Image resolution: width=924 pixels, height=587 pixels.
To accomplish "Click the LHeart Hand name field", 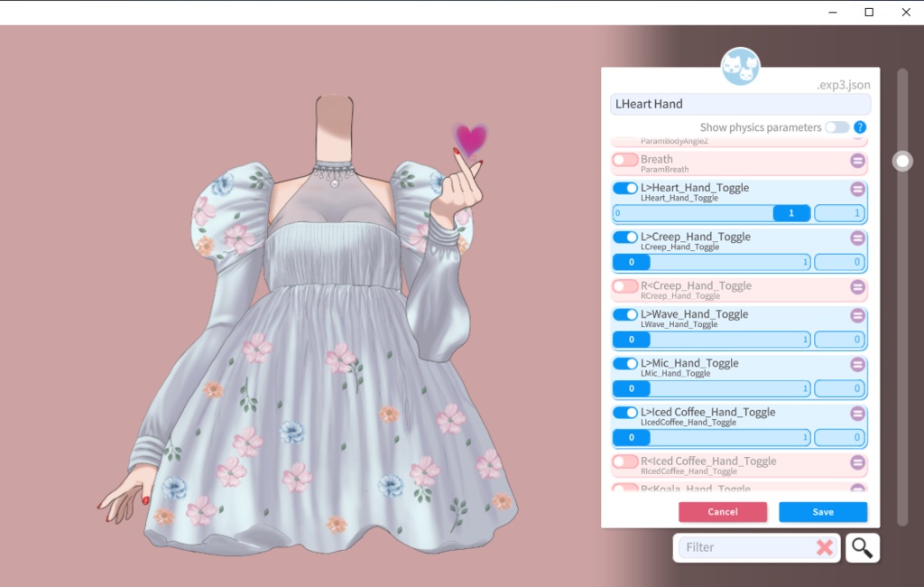I will [740, 104].
